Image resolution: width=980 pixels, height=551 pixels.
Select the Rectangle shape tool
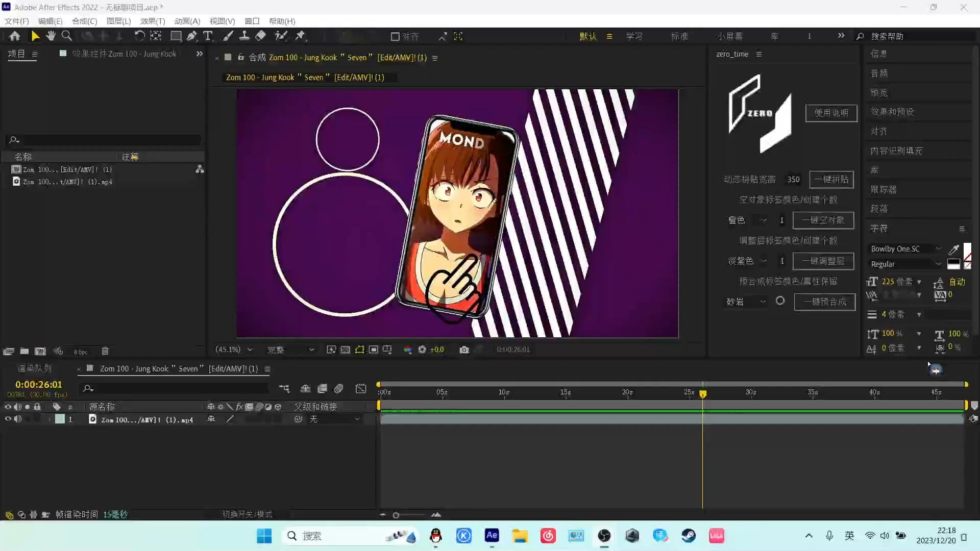click(176, 36)
